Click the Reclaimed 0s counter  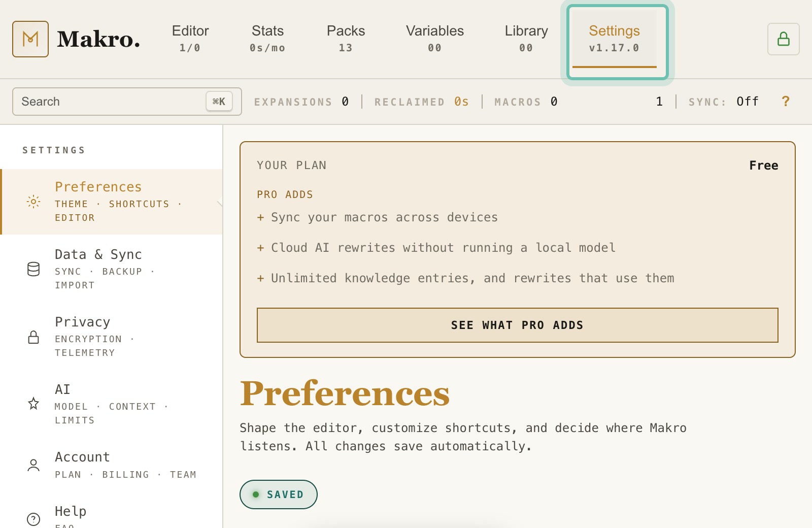[422, 102]
